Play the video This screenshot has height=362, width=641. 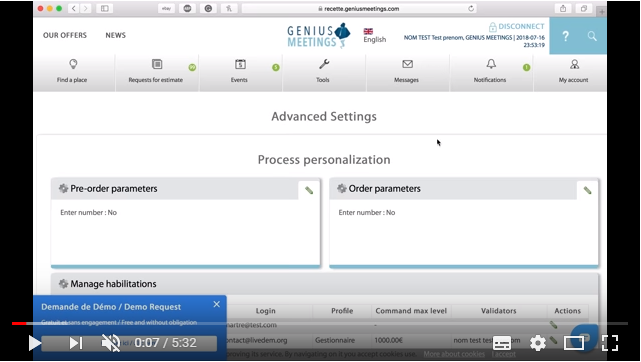(x=34, y=343)
